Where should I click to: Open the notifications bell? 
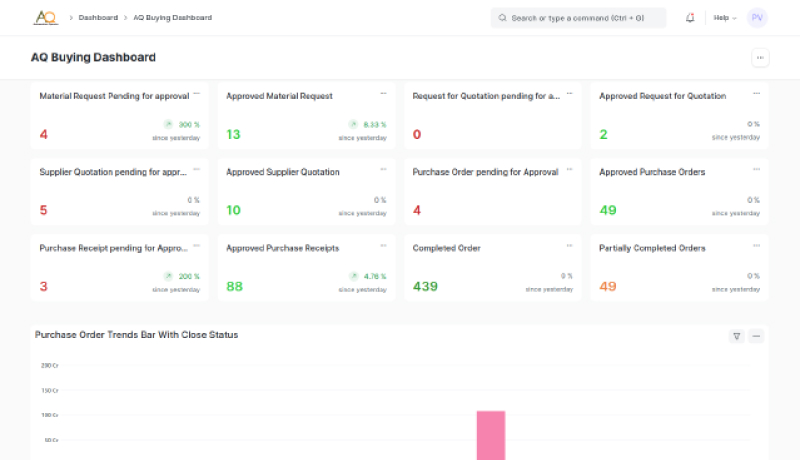[x=690, y=18]
